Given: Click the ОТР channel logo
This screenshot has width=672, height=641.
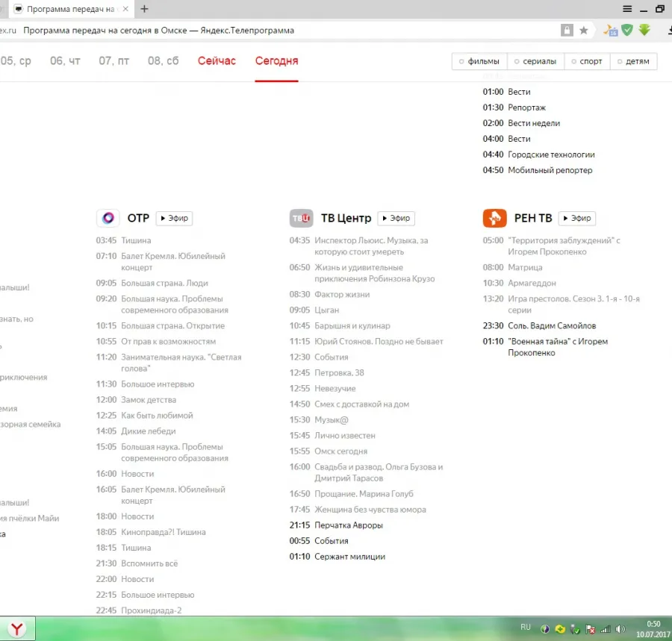Looking at the screenshot, I should [x=108, y=218].
